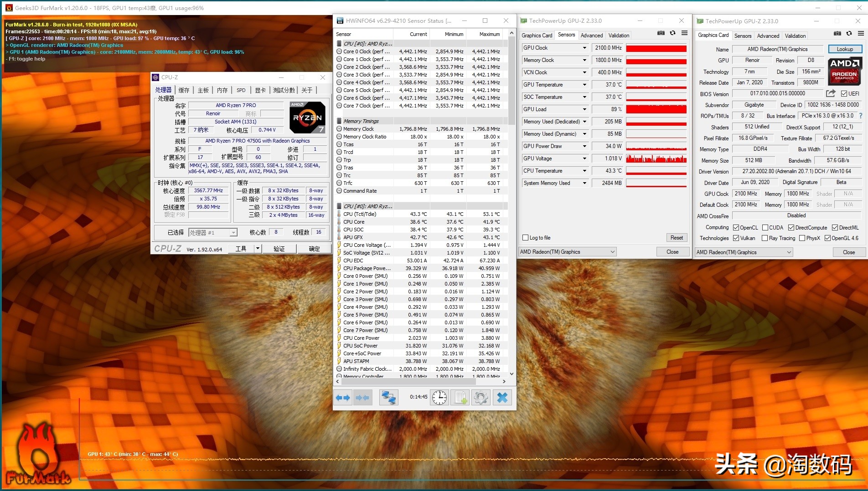
Task: Click the FurMark title bar app icon
Action: 9,8
